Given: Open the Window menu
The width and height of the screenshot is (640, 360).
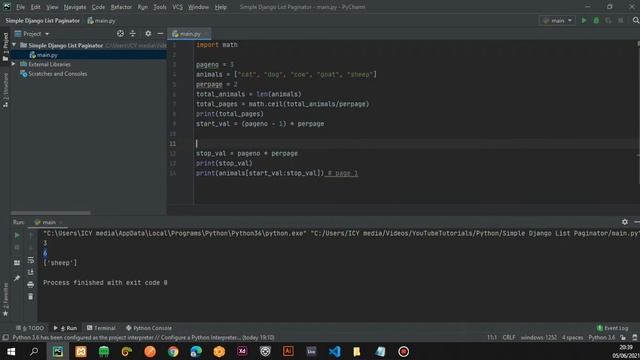Looking at the screenshot, I should coord(198,7).
